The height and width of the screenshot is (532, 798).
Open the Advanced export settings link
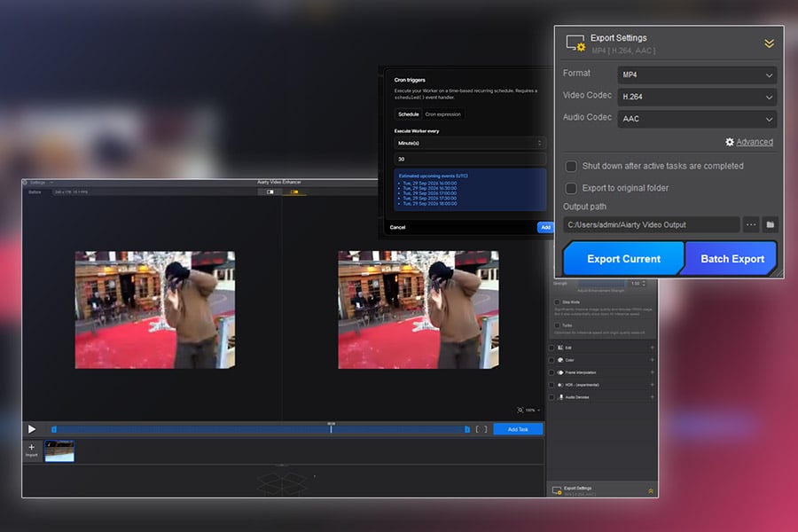click(755, 142)
